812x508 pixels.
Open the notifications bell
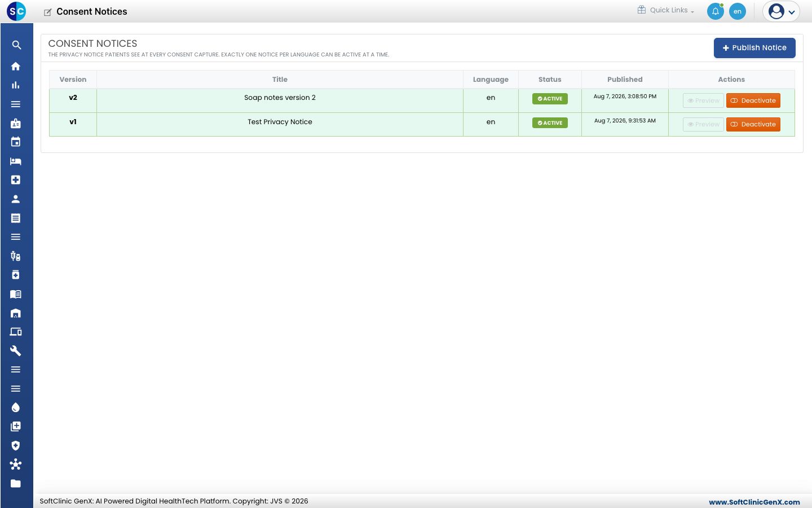pos(716,11)
